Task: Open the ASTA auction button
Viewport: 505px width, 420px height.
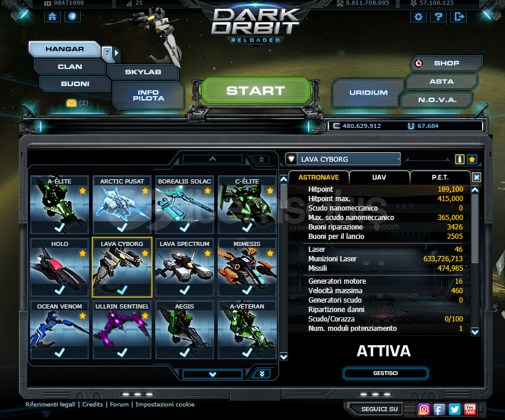Action: (x=441, y=81)
